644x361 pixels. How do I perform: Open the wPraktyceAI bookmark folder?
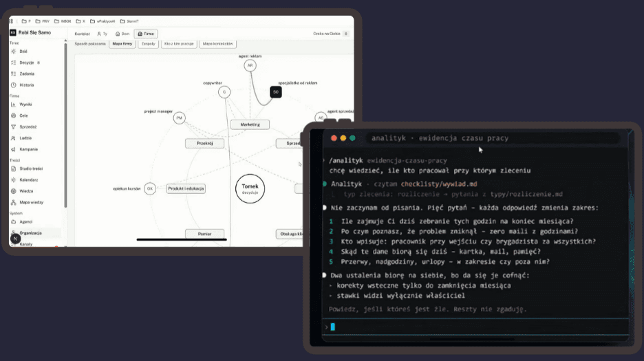pyautogui.click(x=103, y=21)
